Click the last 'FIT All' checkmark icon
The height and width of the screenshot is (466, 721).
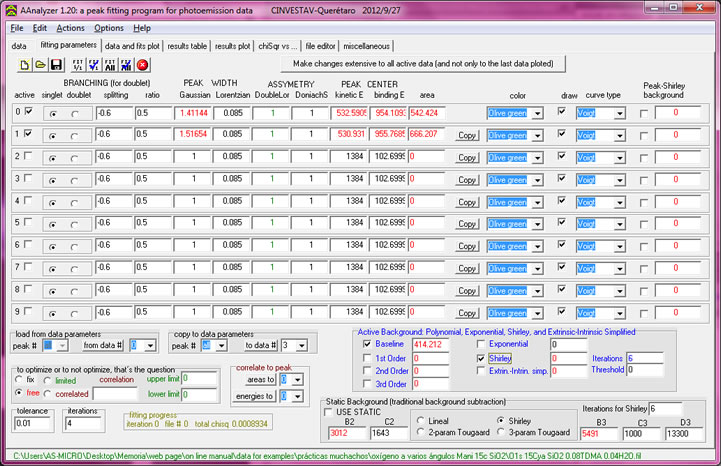point(127,64)
